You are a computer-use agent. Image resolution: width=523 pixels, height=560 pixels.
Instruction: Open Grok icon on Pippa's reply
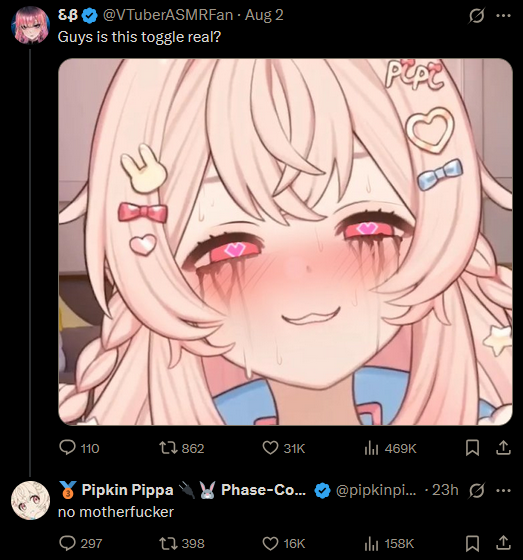pyautogui.click(x=477, y=490)
